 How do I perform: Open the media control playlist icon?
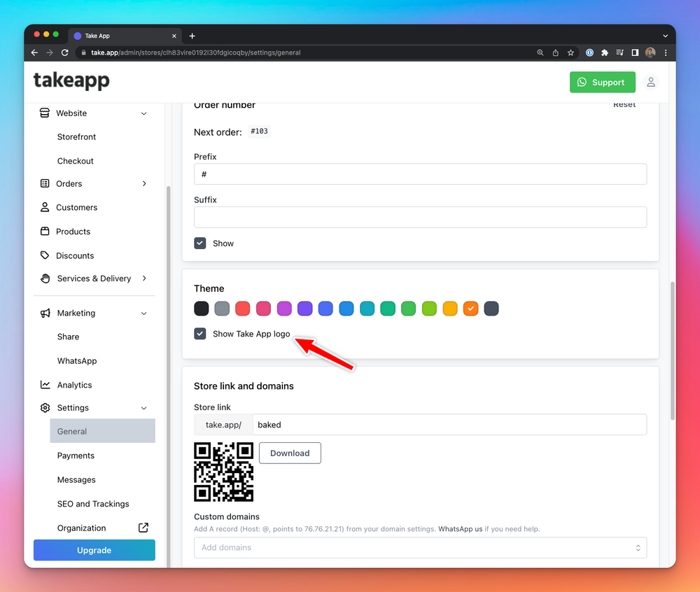pos(619,52)
